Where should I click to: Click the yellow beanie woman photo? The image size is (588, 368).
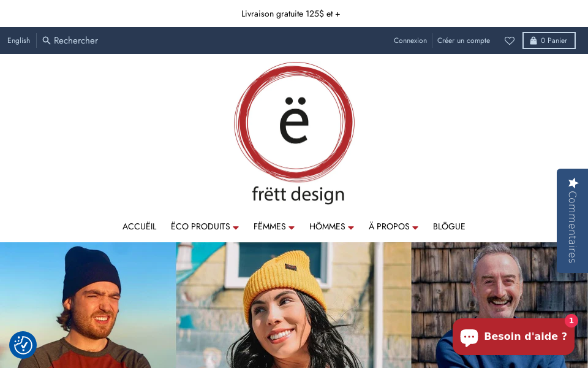pos(293,305)
